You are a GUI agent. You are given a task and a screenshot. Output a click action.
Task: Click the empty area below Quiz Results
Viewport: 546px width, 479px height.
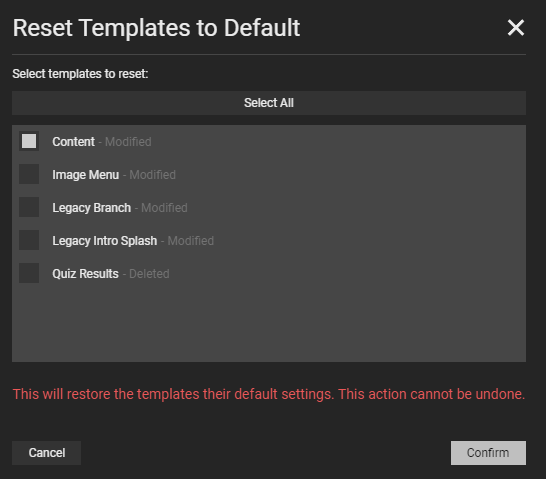[269, 322]
